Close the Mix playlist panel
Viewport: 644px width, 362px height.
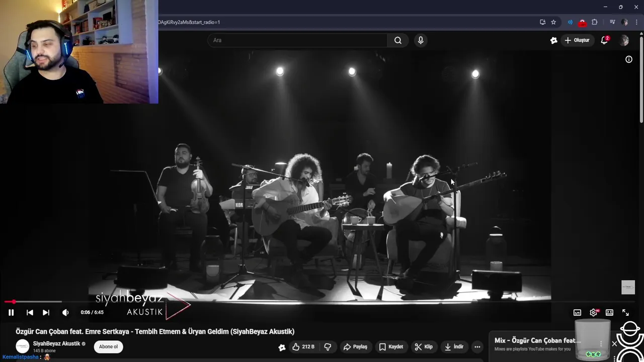(614, 344)
